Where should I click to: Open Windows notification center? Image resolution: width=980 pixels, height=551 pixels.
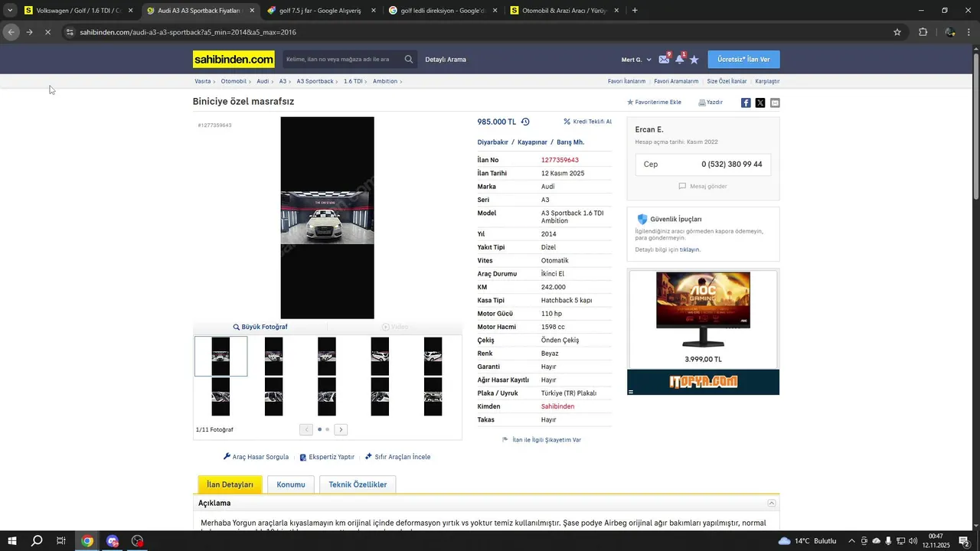pyautogui.click(x=964, y=541)
